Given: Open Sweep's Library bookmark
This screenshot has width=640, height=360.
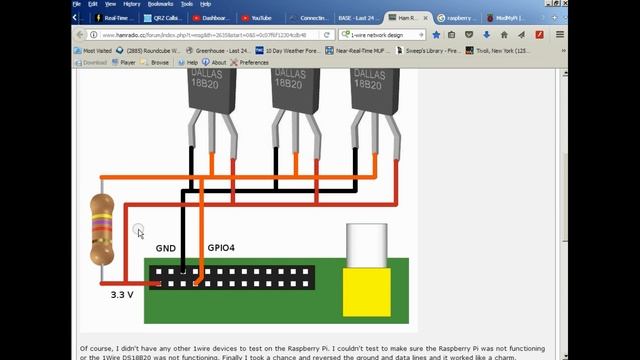Looking at the screenshot, I should click(x=428, y=51).
